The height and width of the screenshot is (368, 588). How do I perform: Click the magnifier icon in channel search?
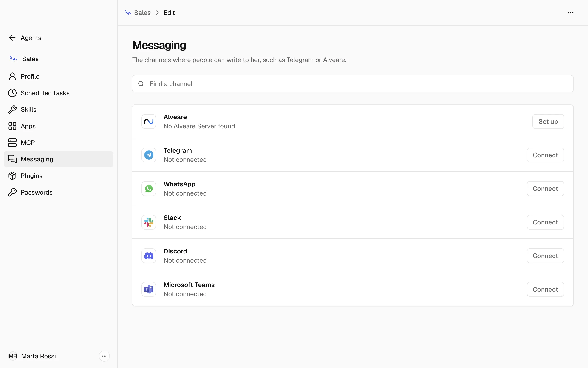coord(141,84)
